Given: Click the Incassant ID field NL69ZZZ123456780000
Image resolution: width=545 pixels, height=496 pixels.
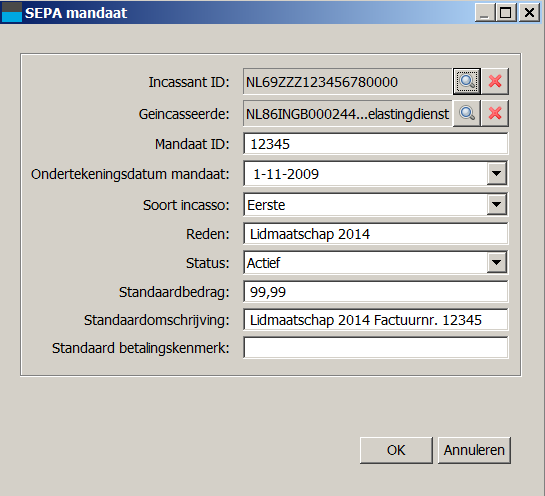Looking at the screenshot, I should click(348, 81).
